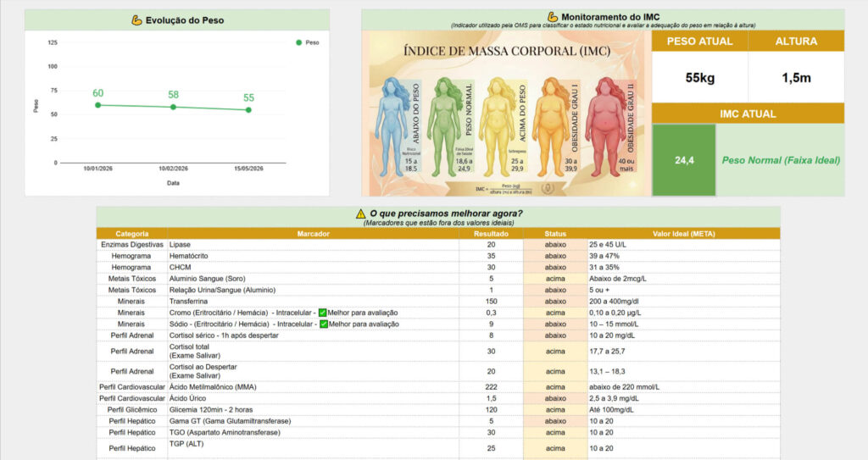Viewport: 868px width, 460px height.
Task: Click the flexed arm icon beside Evolução do Peso
Action: (136, 20)
